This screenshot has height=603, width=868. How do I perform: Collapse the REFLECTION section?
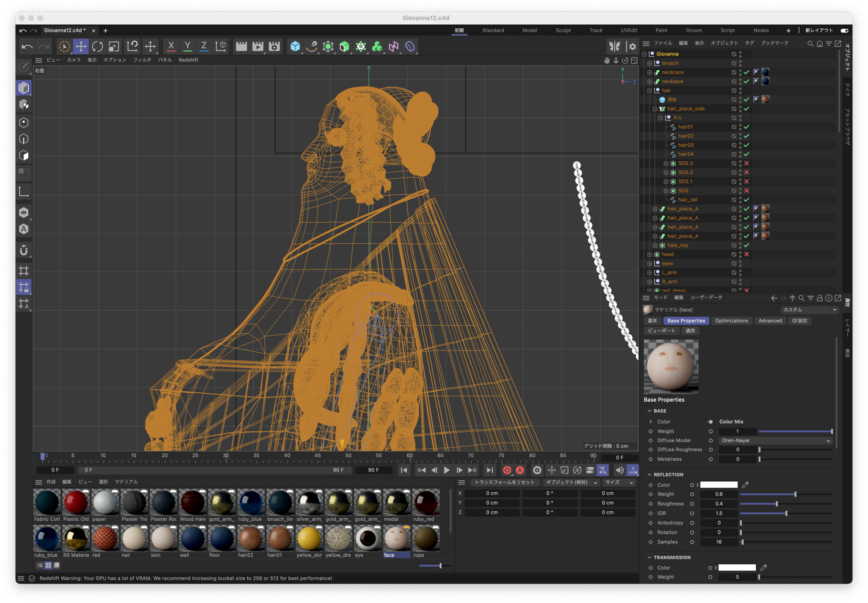[x=650, y=475]
